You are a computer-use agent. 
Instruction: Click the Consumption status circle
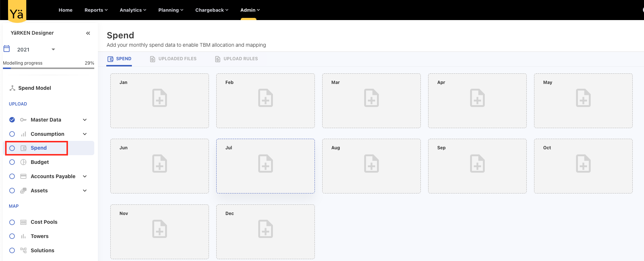(x=12, y=134)
